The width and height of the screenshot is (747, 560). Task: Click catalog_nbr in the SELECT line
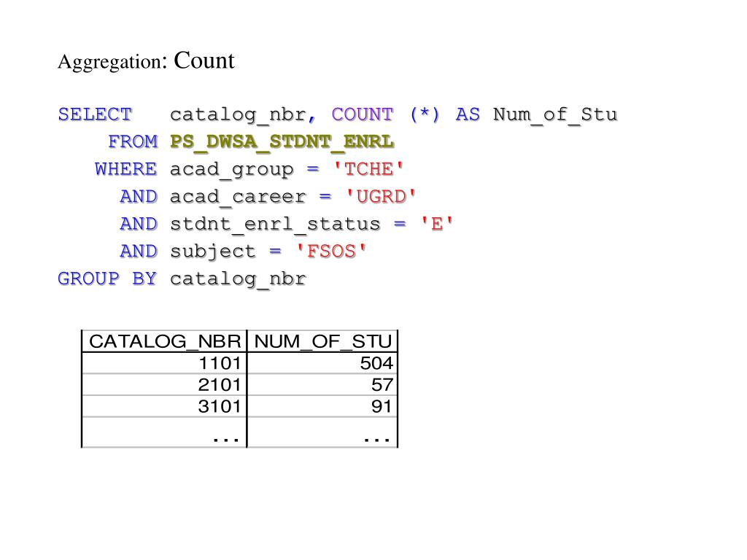tap(239, 115)
